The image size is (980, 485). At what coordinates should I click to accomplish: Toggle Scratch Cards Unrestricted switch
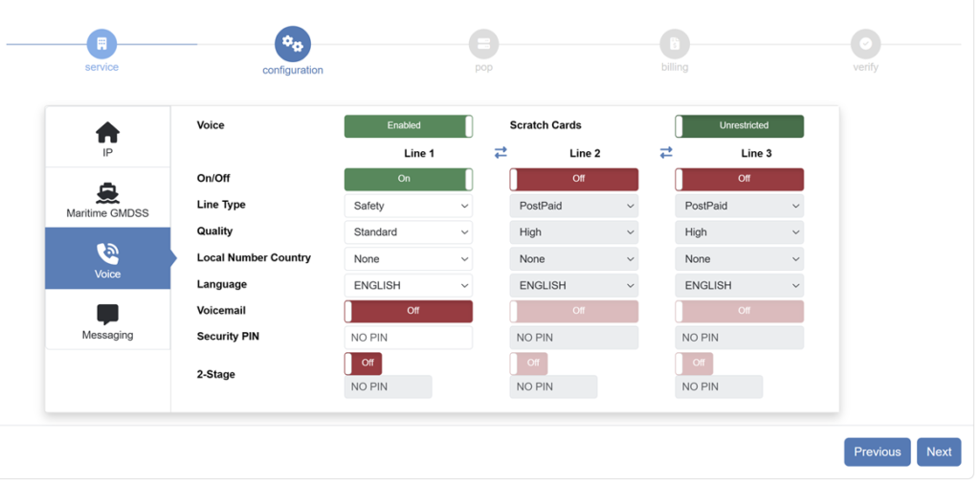tap(739, 126)
